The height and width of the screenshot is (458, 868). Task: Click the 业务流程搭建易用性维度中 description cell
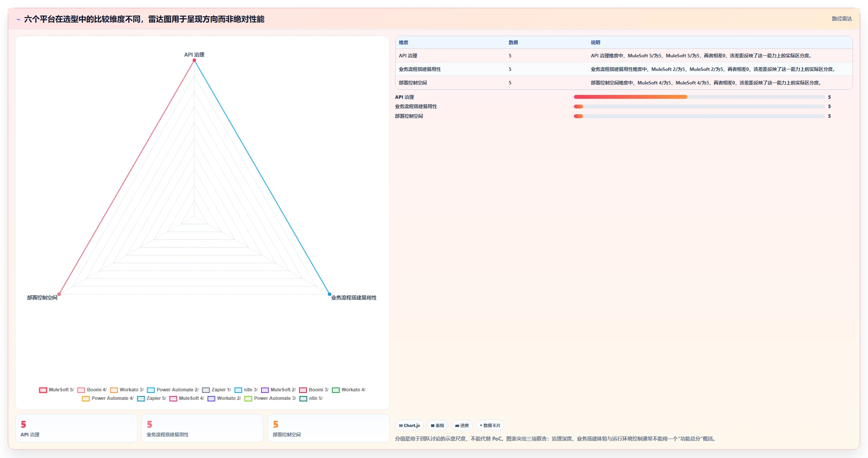coord(720,69)
